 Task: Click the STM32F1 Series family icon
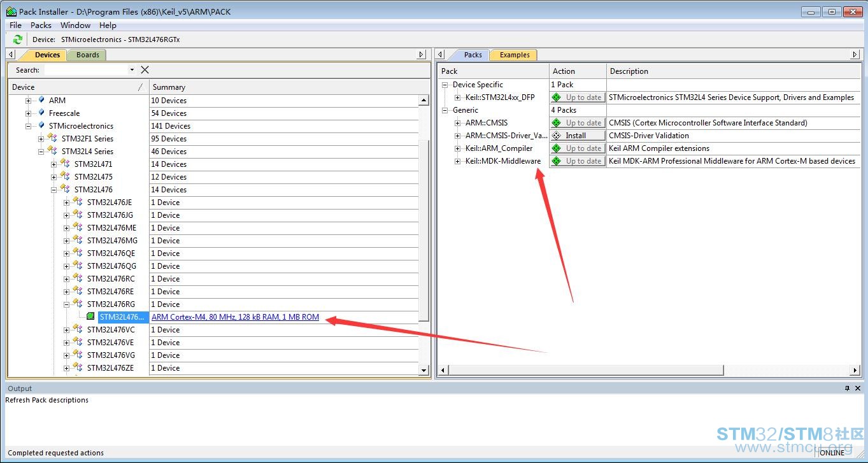coord(52,138)
